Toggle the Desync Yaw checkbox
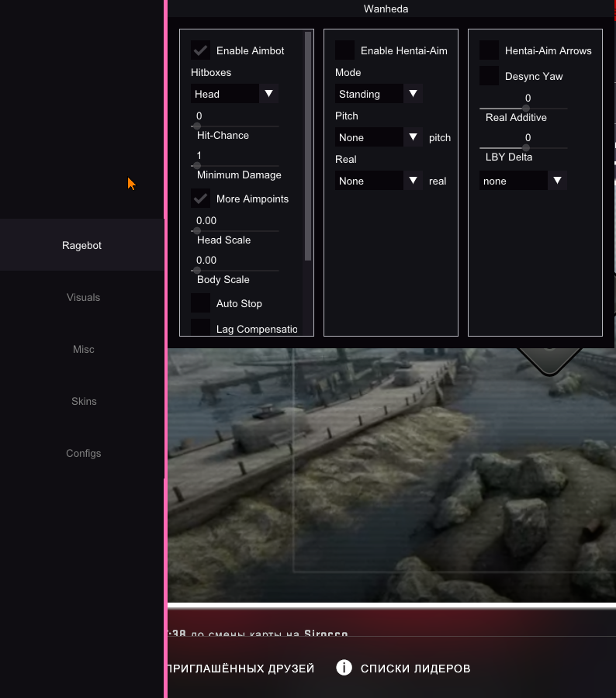 490,76
